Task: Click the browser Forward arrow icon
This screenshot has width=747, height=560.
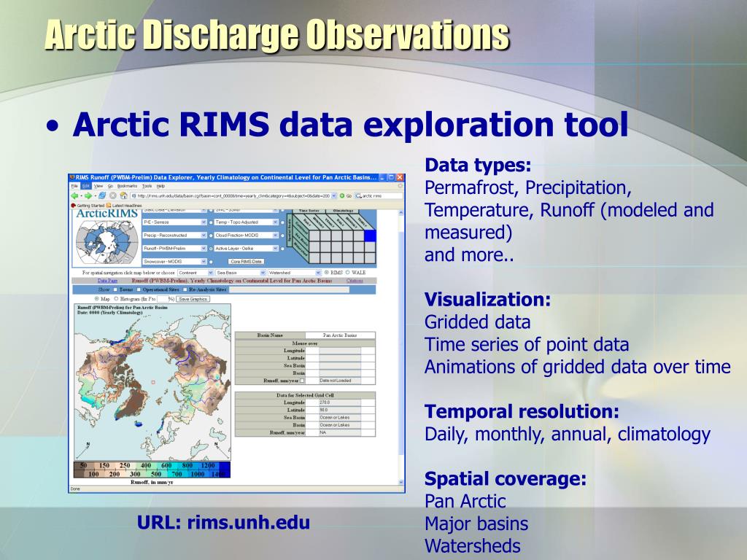Action: [x=88, y=195]
